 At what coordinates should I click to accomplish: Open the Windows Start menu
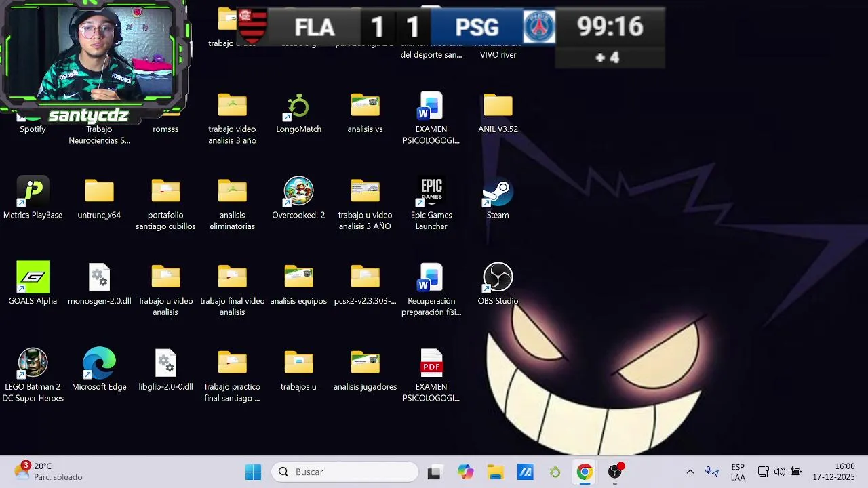254,472
